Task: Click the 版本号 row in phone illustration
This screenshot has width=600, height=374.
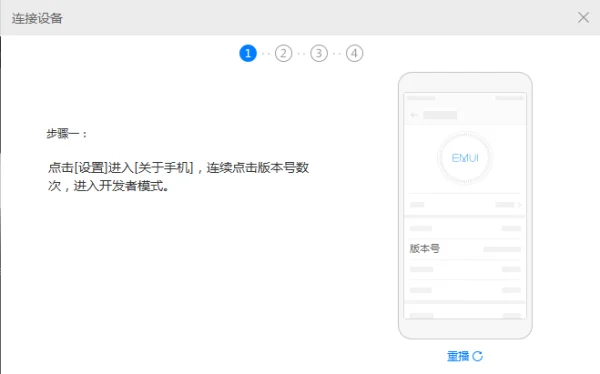Action: pyautogui.click(x=465, y=249)
